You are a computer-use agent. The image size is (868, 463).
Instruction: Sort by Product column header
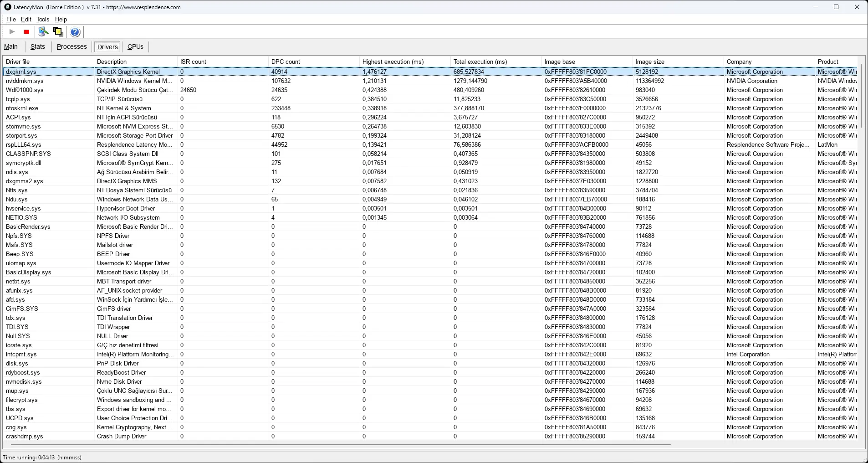[836, 62]
